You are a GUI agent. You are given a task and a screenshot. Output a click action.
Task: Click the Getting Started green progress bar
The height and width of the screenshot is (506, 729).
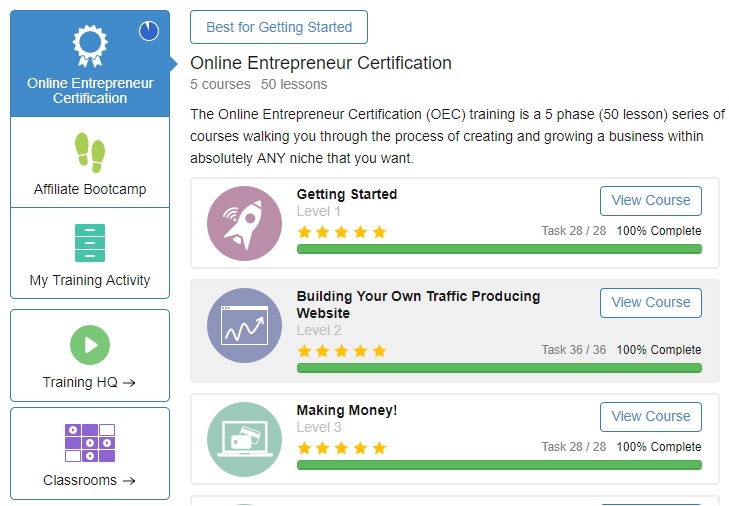click(x=499, y=249)
